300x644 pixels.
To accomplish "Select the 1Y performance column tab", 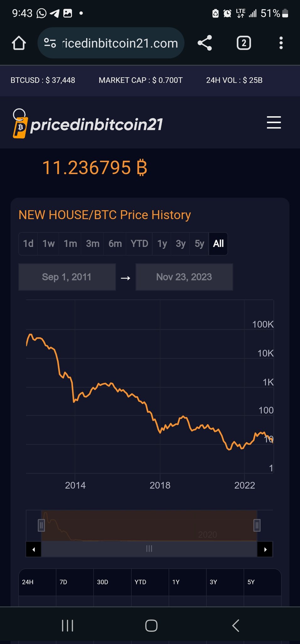I will pos(176,582).
